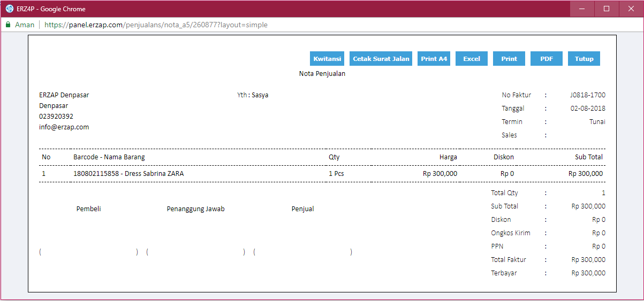Click the Penanggung Jawab signature label
The height and width of the screenshot is (301, 644).
[x=196, y=209]
